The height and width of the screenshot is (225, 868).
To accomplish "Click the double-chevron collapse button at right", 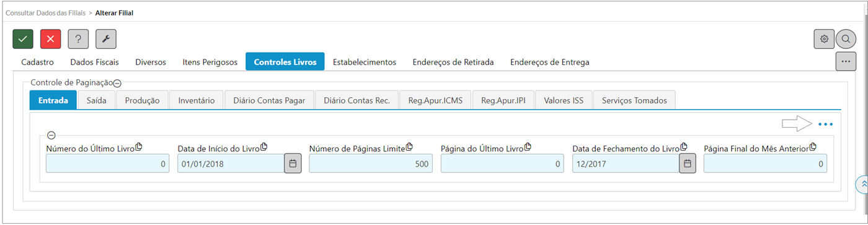I will [x=862, y=184].
